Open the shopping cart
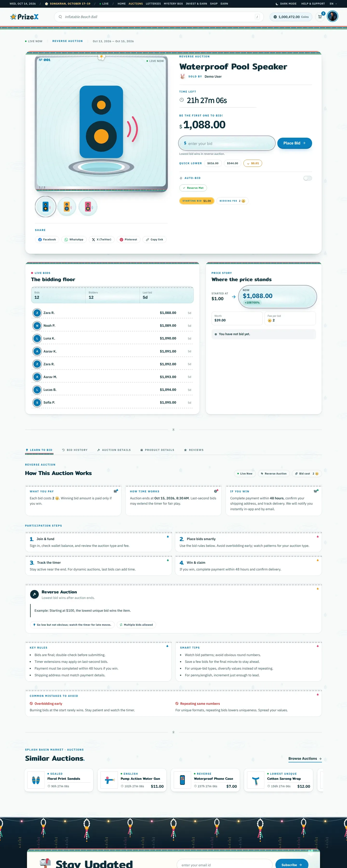 point(320,17)
